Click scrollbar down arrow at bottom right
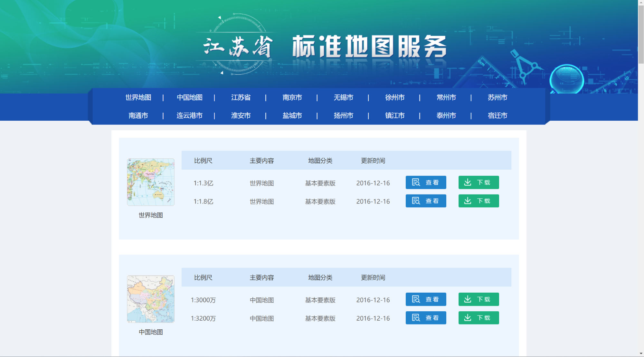644x357 pixels. [641, 354]
